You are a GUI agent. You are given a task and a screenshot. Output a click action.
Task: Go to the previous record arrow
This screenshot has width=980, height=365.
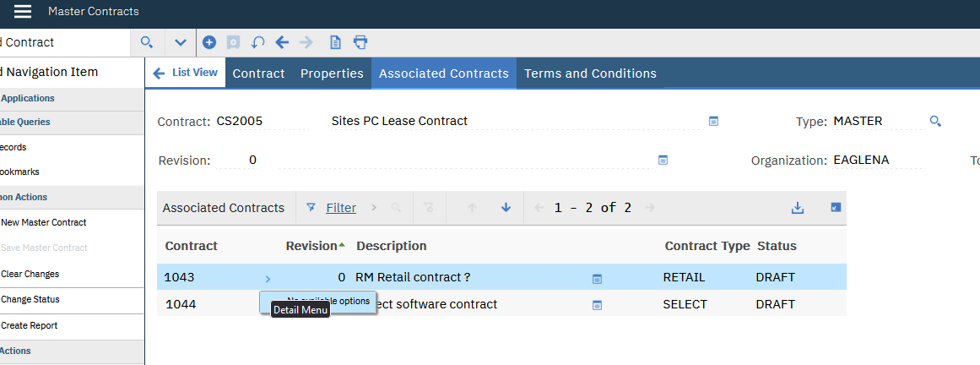282,42
